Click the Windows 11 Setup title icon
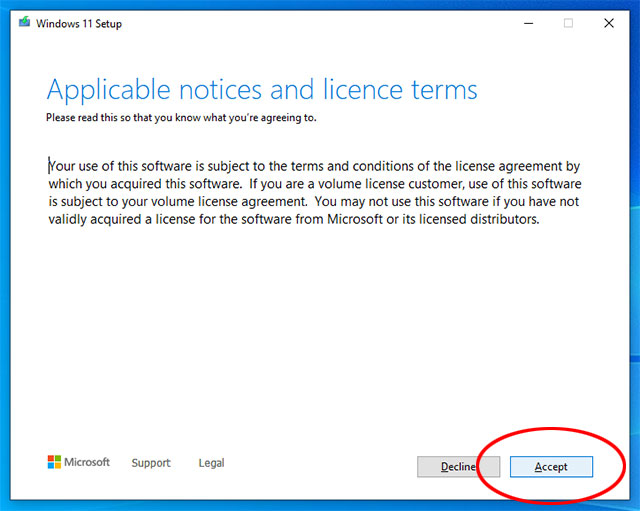The image size is (640, 511). click(x=24, y=22)
